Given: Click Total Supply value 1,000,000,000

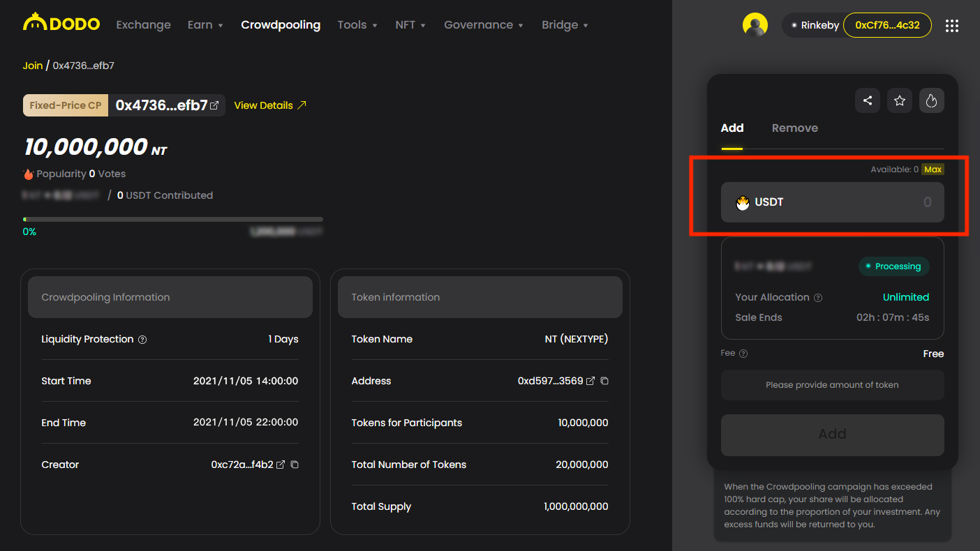Looking at the screenshot, I should [x=576, y=506].
